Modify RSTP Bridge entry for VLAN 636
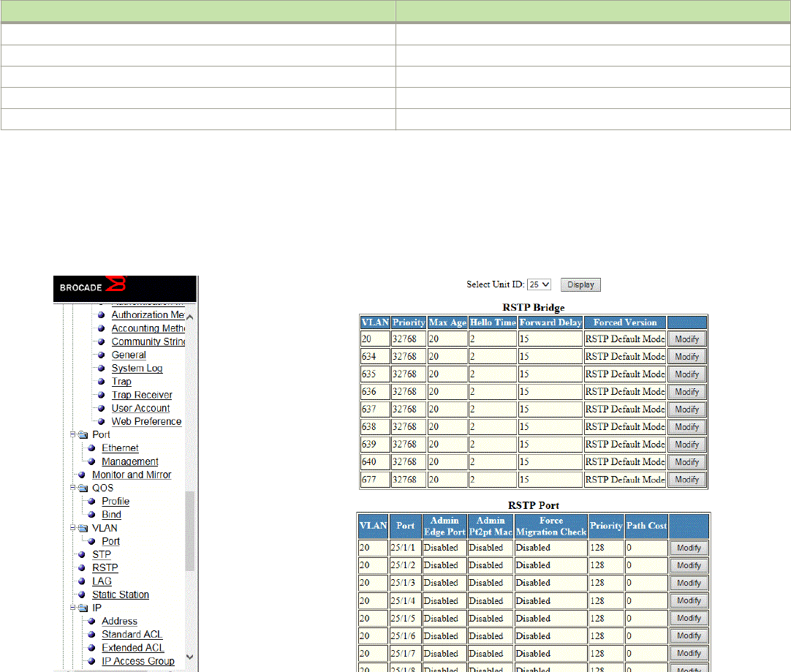The width and height of the screenshot is (791, 672). pyautogui.click(x=687, y=392)
